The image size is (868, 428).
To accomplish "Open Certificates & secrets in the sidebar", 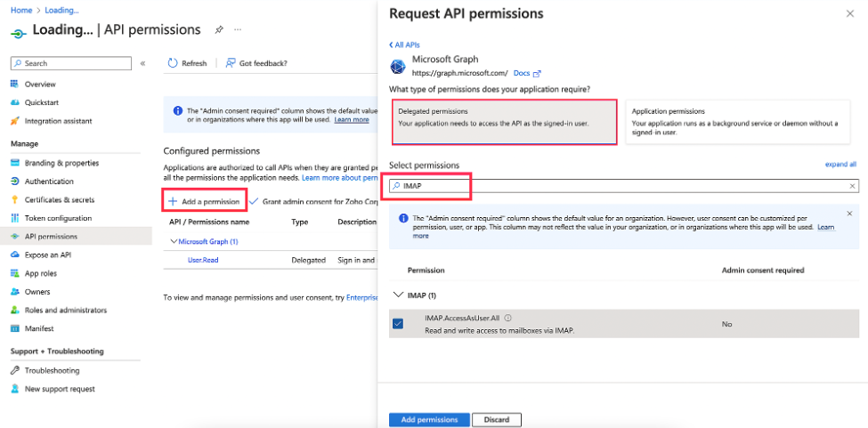I will pos(60,199).
